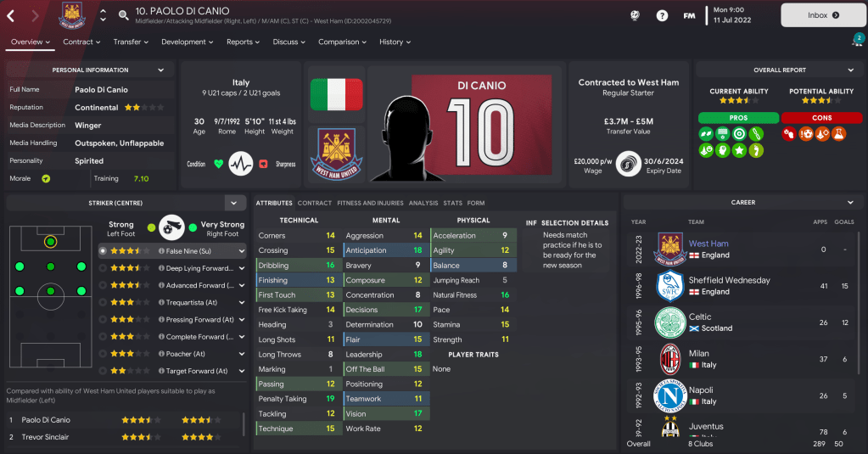
Task: Open the Transfer menu
Action: point(131,42)
